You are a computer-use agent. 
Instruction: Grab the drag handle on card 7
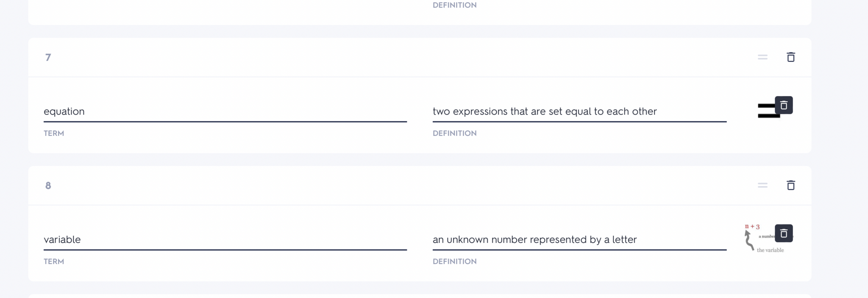762,57
